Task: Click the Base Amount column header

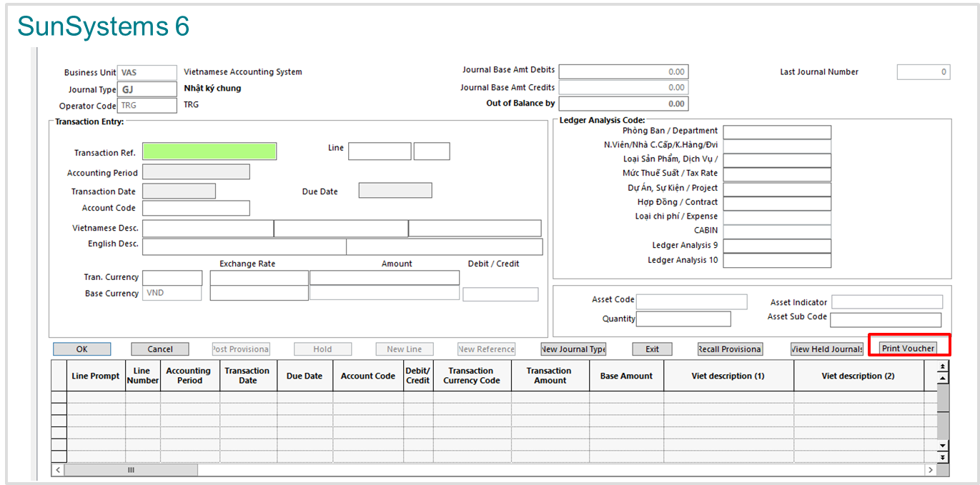Action: 626,376
